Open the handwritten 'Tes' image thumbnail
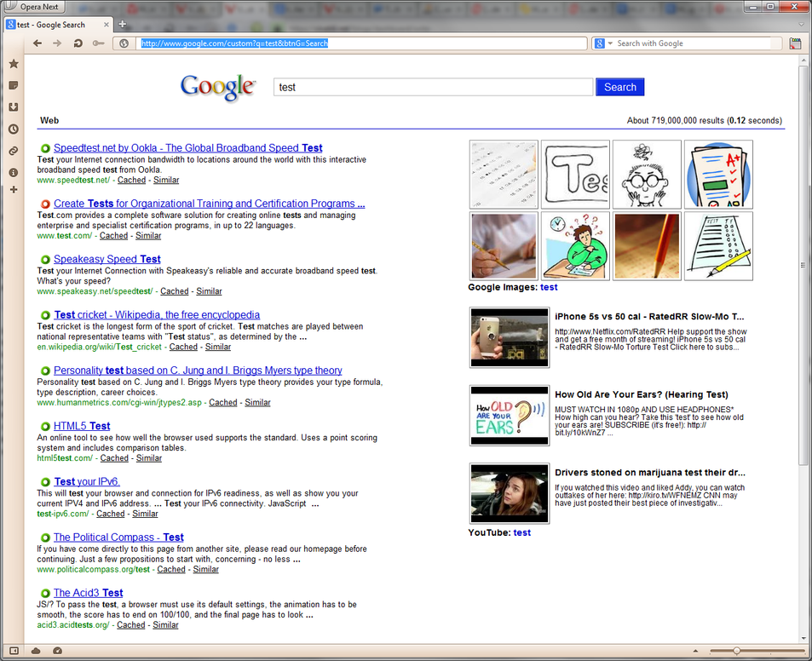812x661 pixels. pos(575,175)
